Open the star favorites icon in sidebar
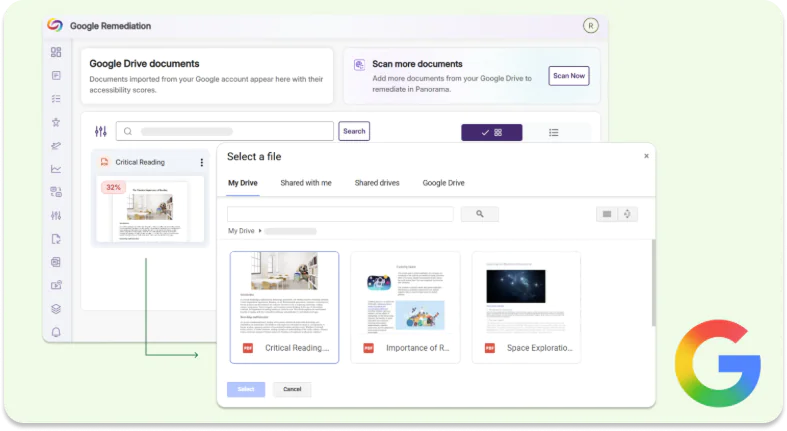The image size is (787, 431). pos(56,122)
